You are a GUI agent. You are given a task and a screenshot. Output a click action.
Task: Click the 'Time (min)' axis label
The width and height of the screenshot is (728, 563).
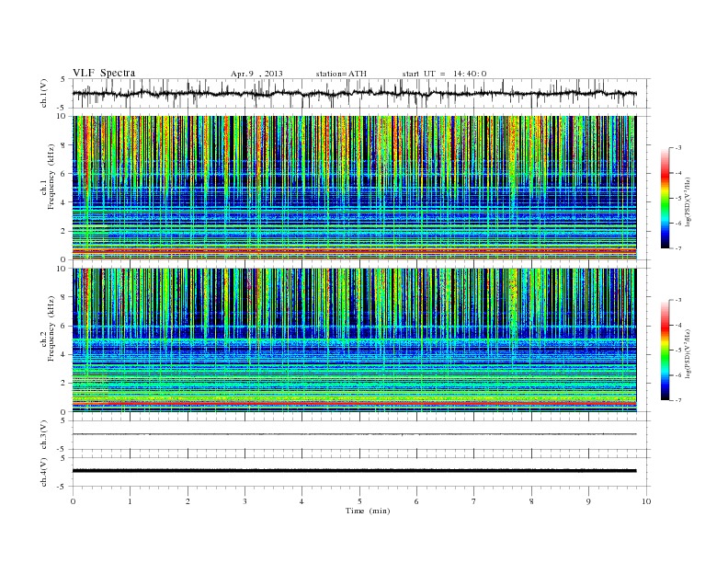point(368,511)
